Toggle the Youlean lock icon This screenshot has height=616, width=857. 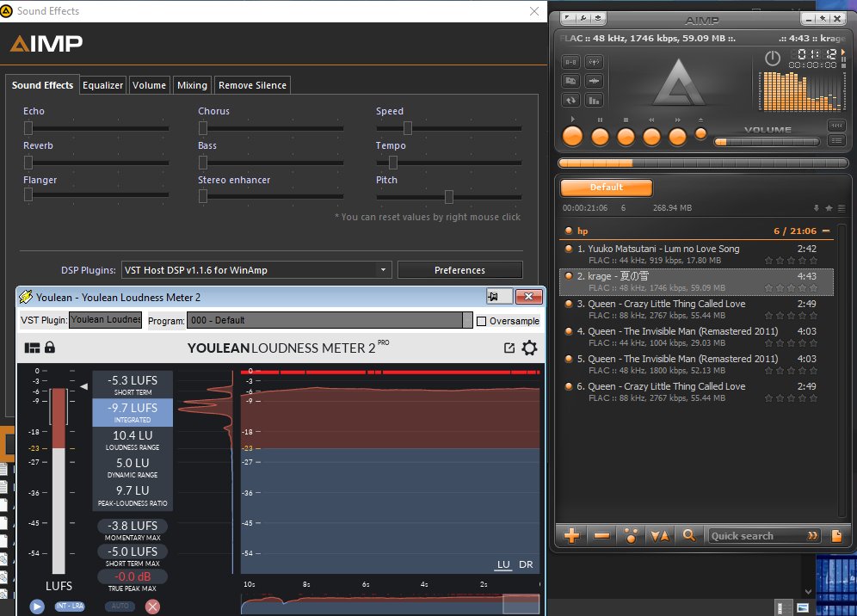[x=50, y=347]
